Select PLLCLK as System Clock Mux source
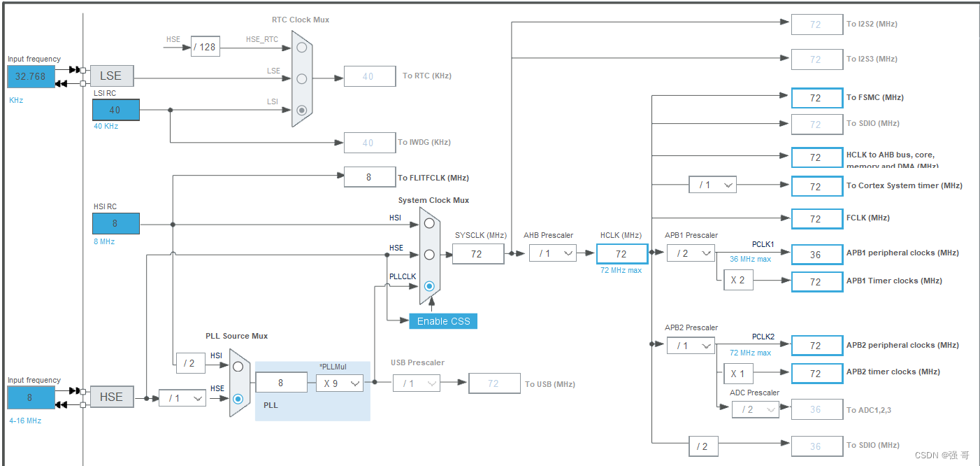The image size is (980, 466). pyautogui.click(x=429, y=285)
